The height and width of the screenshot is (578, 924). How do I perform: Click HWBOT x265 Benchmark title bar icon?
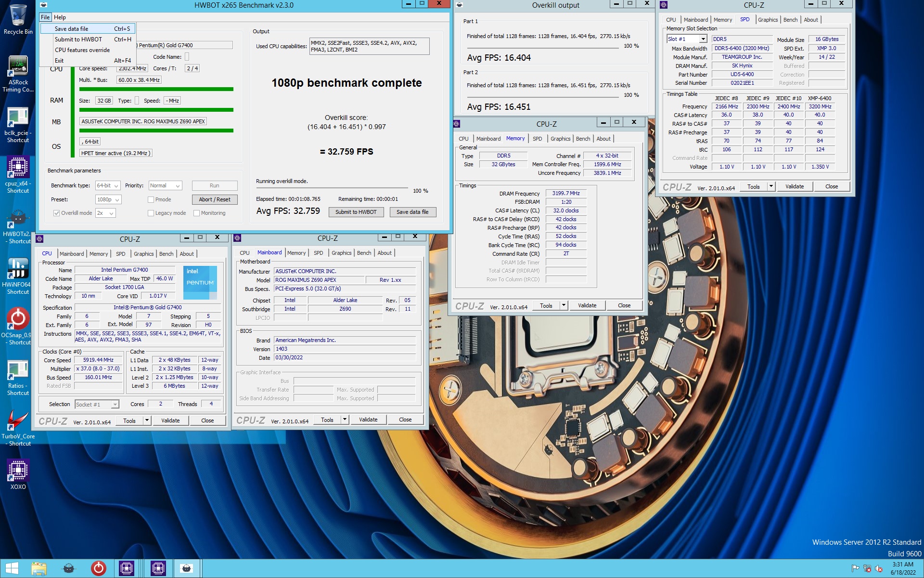click(43, 5)
